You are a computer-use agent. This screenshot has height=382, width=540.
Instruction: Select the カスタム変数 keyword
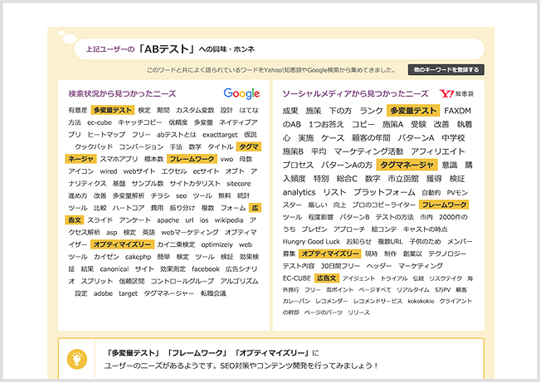tap(195, 110)
